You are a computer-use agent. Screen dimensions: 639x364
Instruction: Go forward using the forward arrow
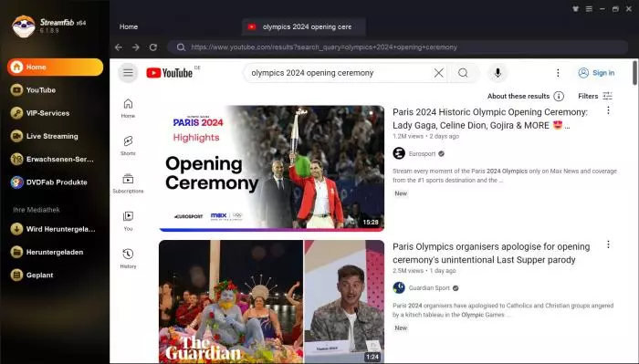[x=136, y=47]
